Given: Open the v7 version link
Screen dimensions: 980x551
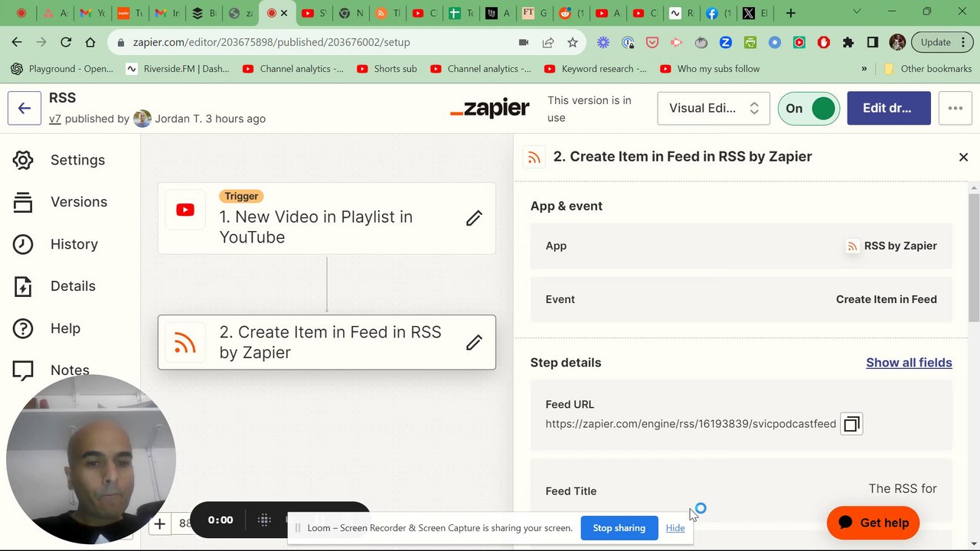Looking at the screenshot, I should tap(55, 119).
